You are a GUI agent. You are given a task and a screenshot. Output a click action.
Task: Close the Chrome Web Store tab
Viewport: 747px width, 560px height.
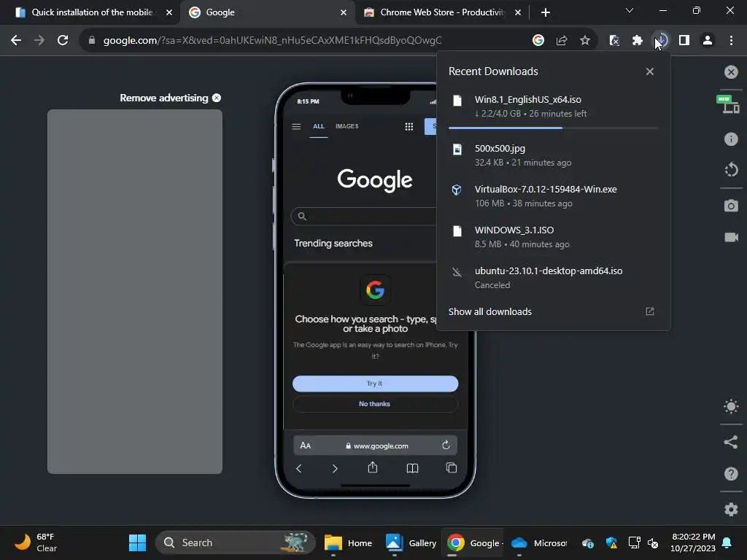point(518,12)
